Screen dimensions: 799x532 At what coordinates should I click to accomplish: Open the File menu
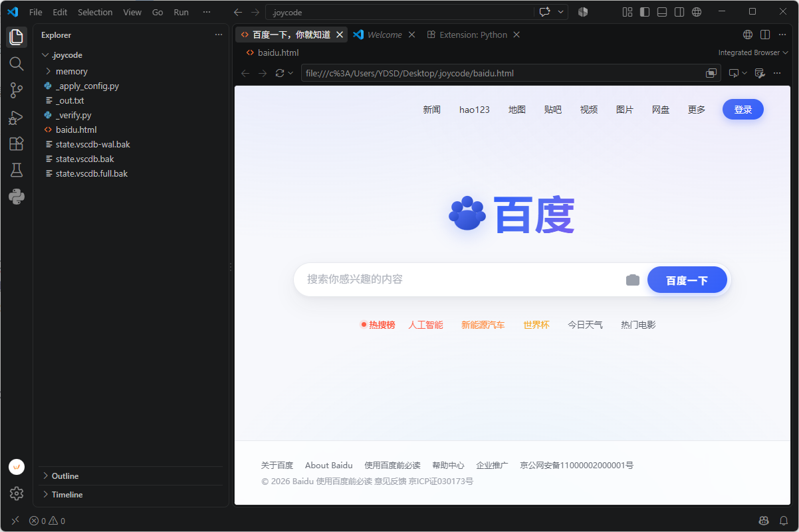36,12
